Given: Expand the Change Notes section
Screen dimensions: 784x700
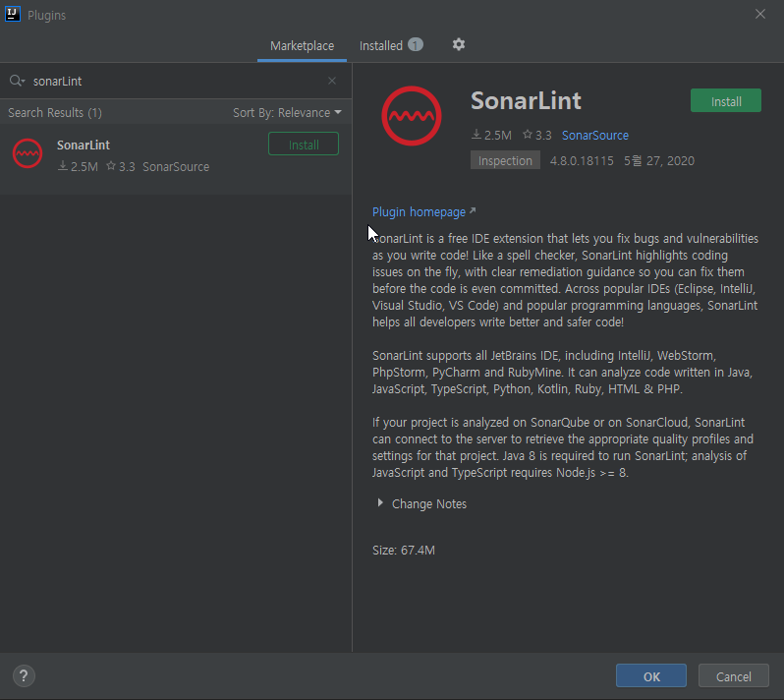Looking at the screenshot, I should [380, 502].
